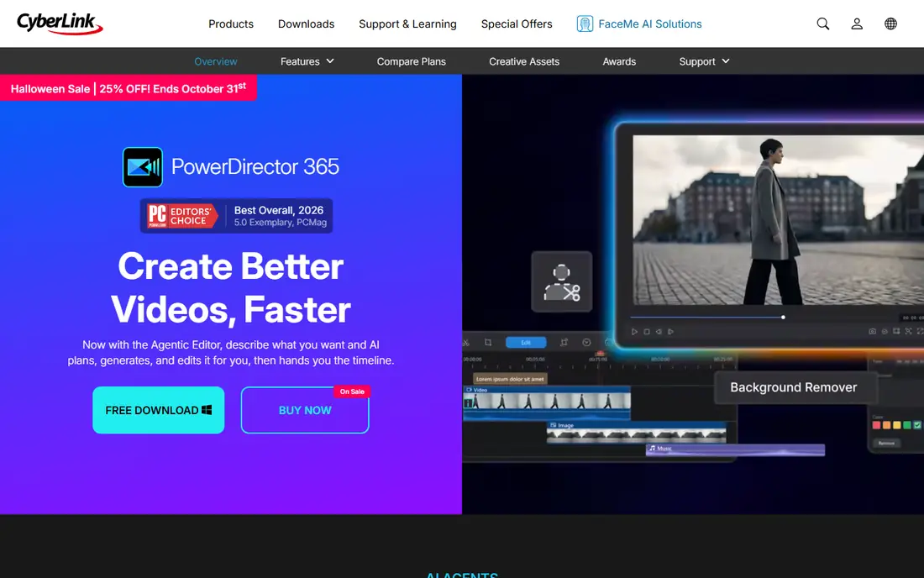Click the 'On Sale' tag
The image size is (924, 578).
(352, 391)
